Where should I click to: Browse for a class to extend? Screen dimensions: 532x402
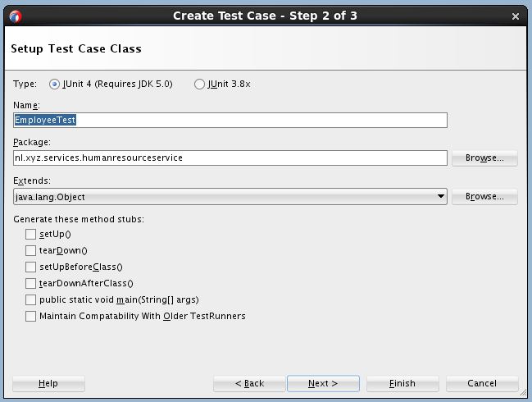(x=484, y=197)
